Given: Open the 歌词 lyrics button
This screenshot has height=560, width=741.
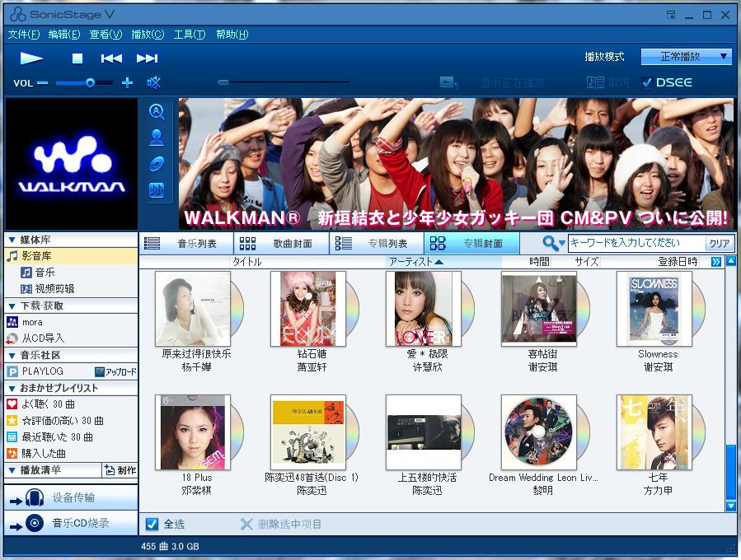Looking at the screenshot, I should [608, 82].
